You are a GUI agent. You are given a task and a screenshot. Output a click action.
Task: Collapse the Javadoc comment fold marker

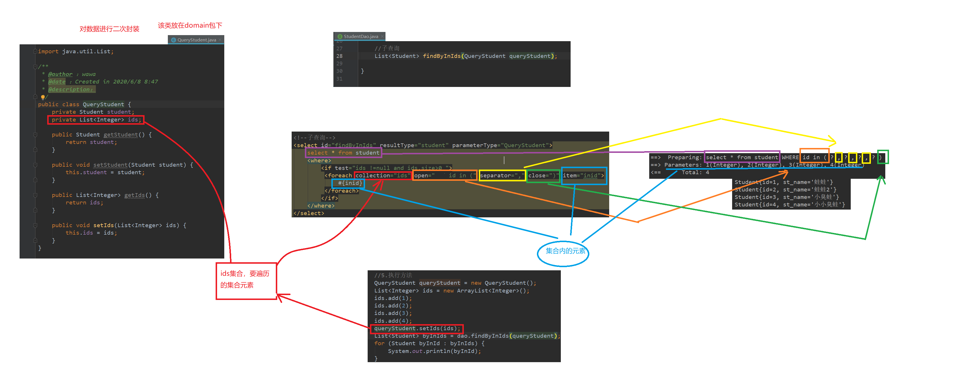(35, 66)
